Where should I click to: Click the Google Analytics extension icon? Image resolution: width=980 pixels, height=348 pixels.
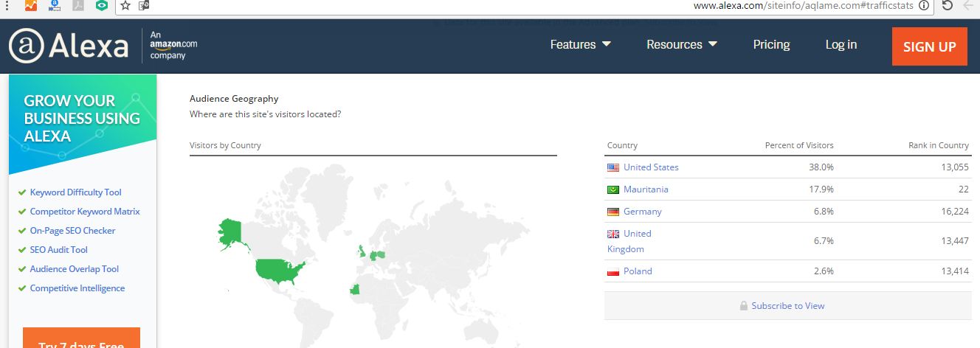click(x=30, y=5)
